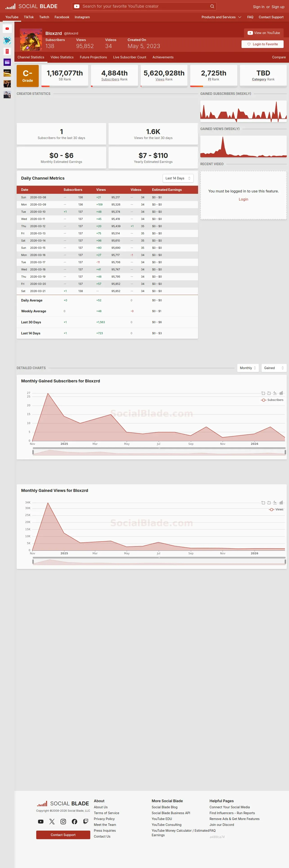
Task: Switch to the TikTok platform tab
Action: 29,17
